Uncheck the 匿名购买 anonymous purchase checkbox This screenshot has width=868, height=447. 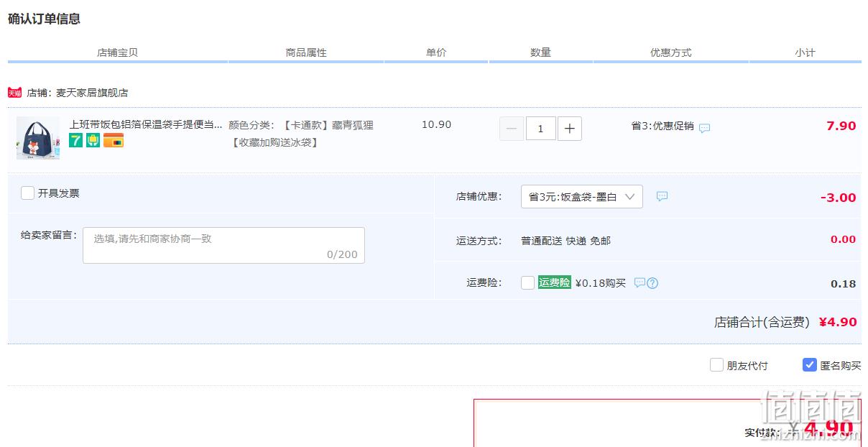810,364
